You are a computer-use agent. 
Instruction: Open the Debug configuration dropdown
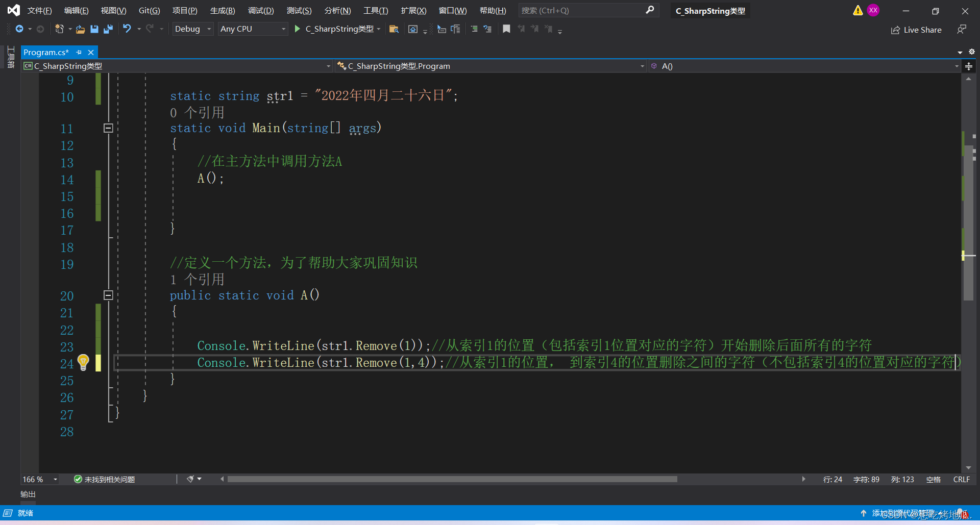[x=193, y=29]
